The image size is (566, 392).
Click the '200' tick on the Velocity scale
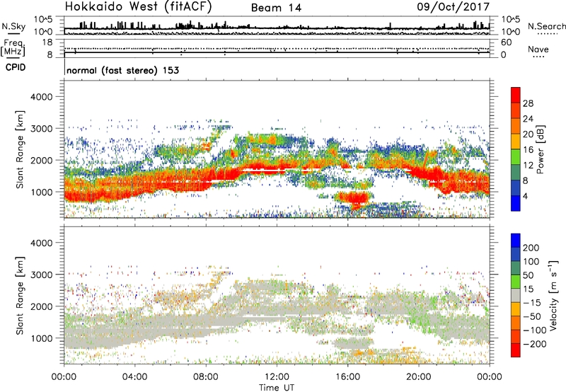coord(531,248)
